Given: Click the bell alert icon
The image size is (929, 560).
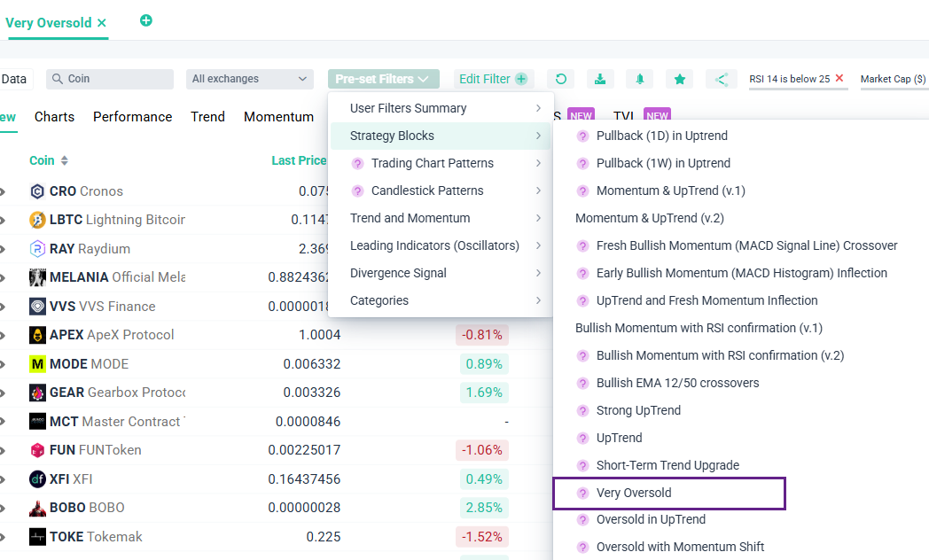Looking at the screenshot, I should 640,79.
